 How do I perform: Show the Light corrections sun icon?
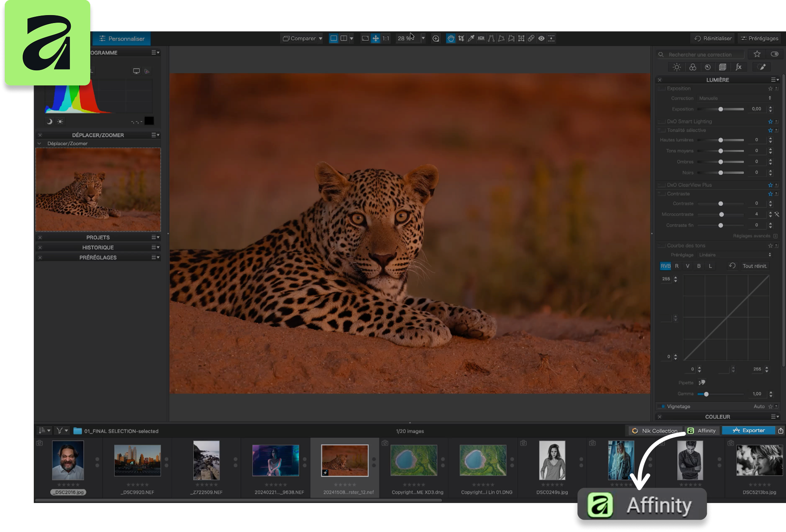[677, 67]
